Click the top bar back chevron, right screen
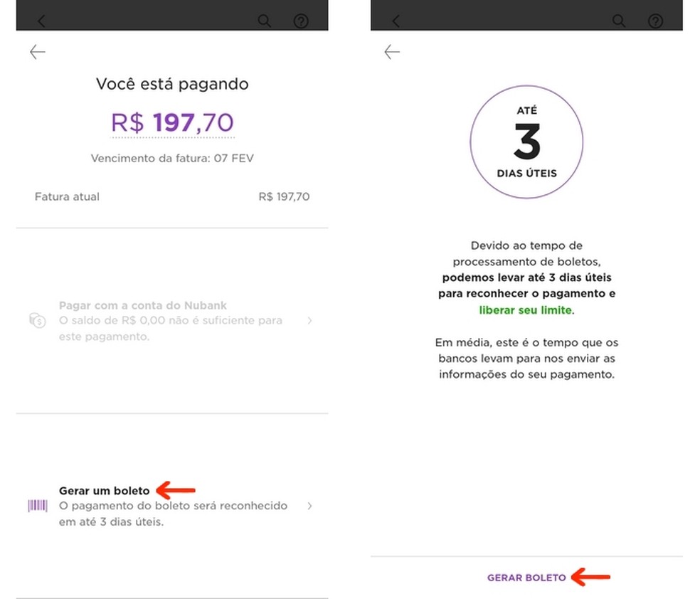This screenshot has width=700, height=599. coord(396,21)
